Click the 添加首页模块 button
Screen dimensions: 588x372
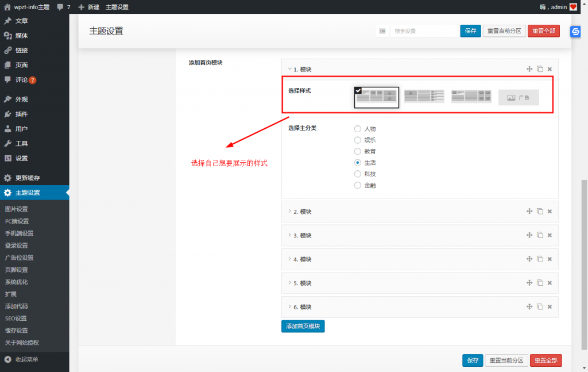[303, 326]
